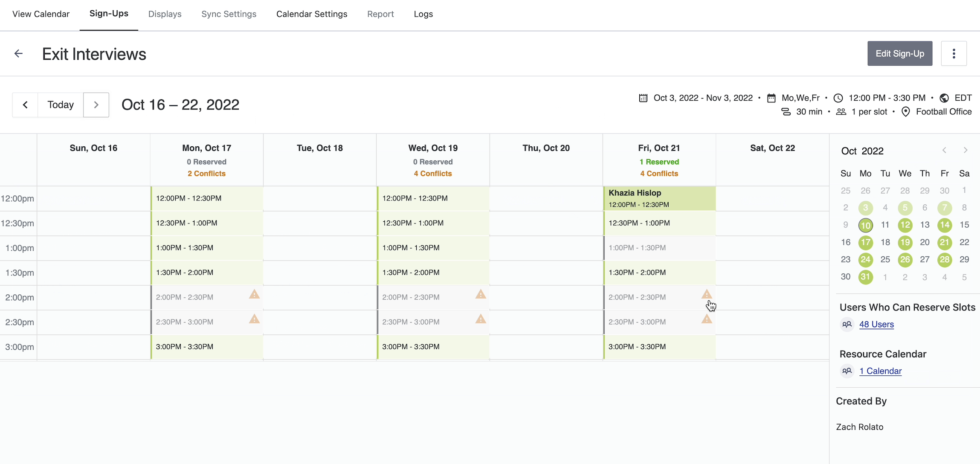Go to previous week with left chevron
This screenshot has height=464, width=980.
tap(25, 104)
